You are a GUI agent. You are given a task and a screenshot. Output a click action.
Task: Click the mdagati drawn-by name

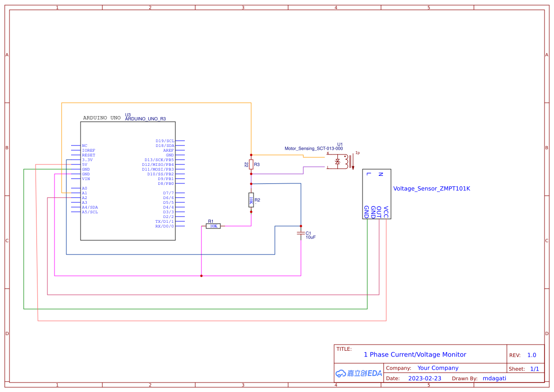point(494,378)
